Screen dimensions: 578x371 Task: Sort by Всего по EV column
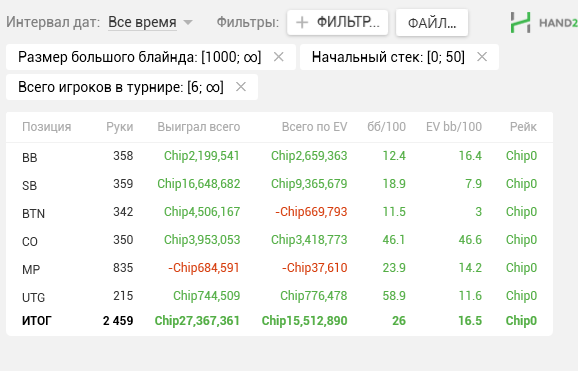(314, 127)
